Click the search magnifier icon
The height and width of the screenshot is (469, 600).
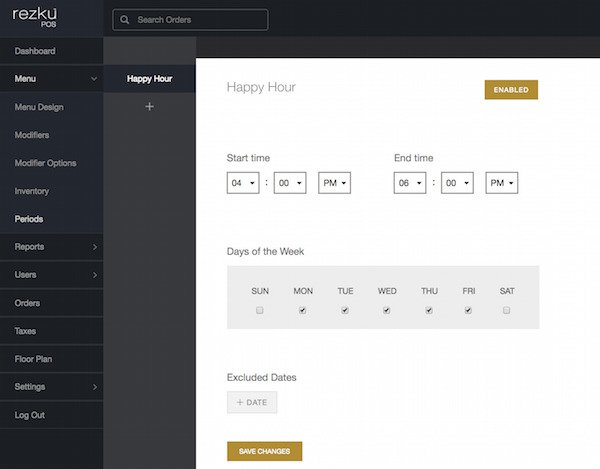(x=125, y=20)
